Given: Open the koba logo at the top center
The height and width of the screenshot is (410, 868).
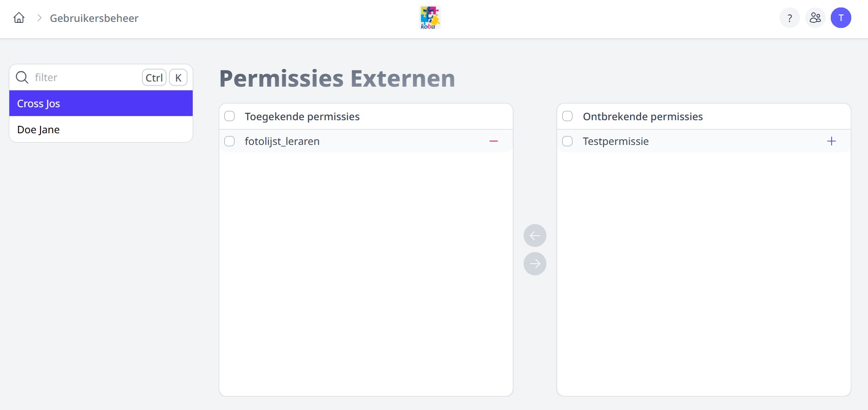Looking at the screenshot, I should (x=429, y=17).
